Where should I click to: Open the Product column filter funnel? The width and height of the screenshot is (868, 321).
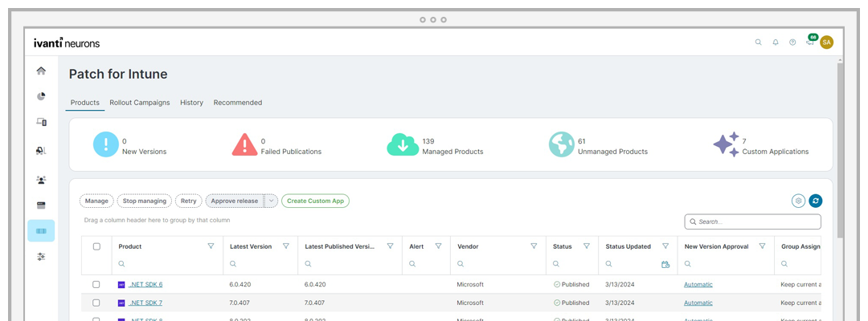(211, 246)
